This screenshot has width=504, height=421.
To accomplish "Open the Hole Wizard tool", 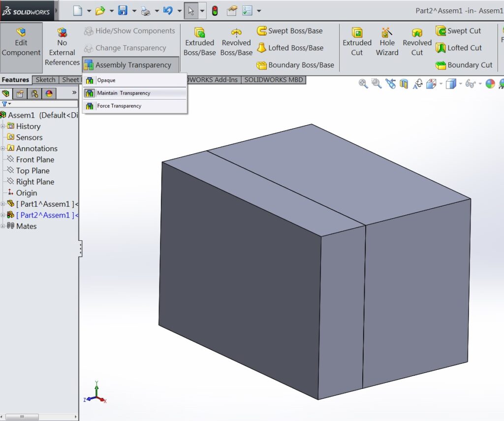I will click(x=387, y=42).
